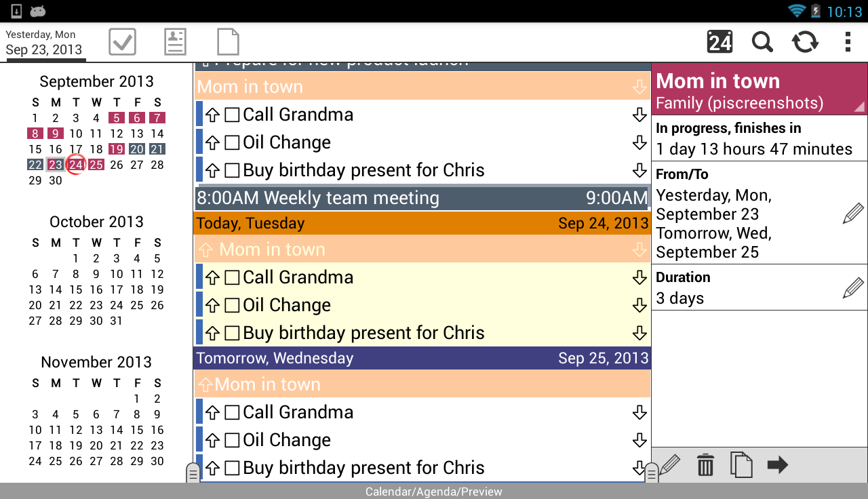Open the contacts card icon
Viewport: 868px width, 499px height.
pos(175,42)
